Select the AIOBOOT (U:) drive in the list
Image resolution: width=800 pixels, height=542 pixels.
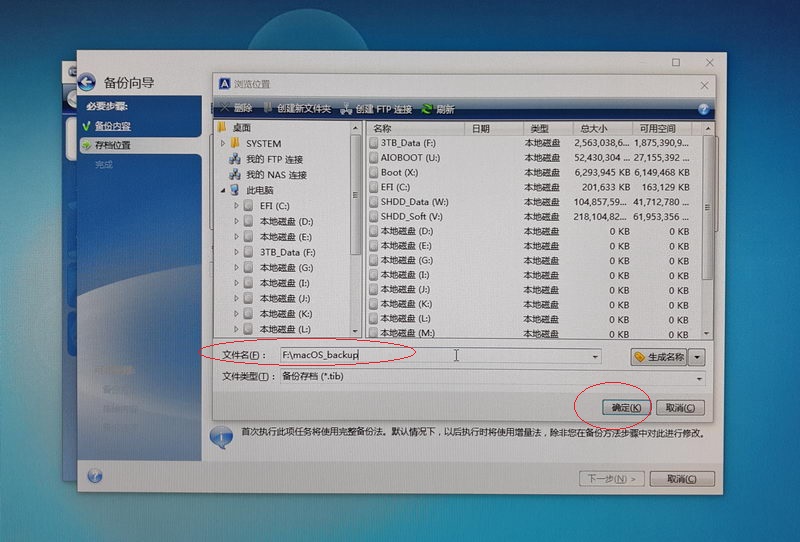pos(531,158)
